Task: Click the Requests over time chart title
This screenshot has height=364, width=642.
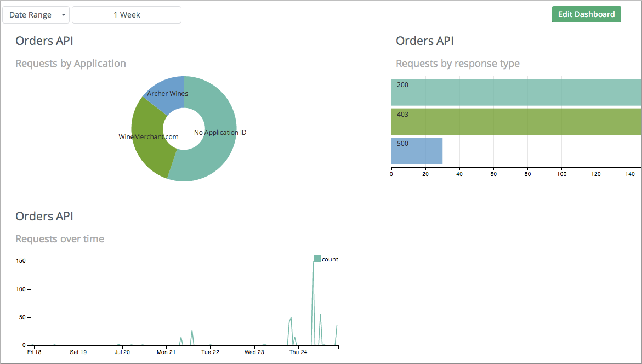Action: [x=60, y=238]
